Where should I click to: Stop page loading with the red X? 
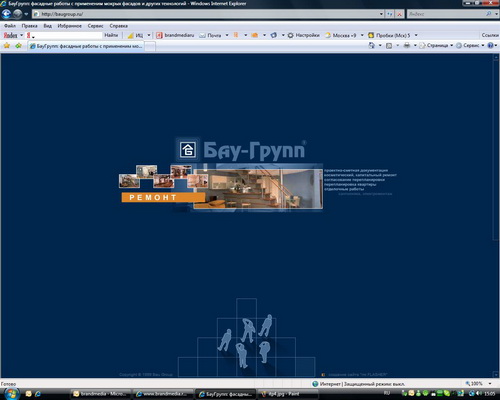400,14
